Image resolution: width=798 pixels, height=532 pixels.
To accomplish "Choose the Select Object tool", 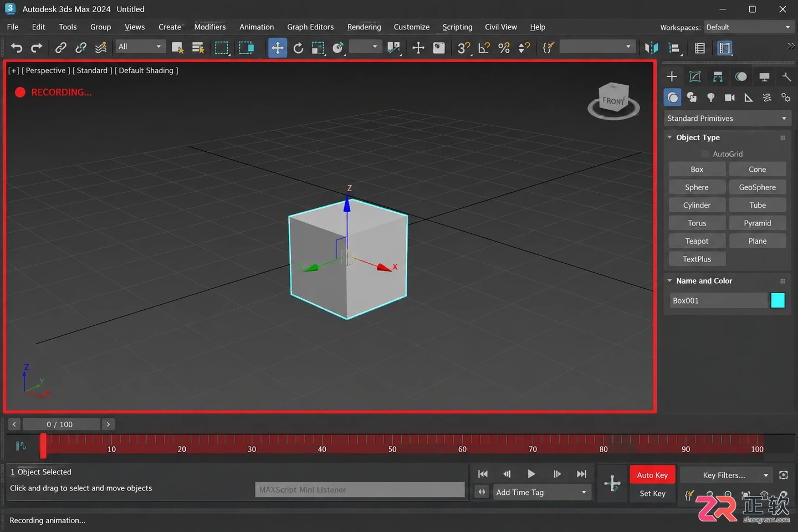I will pyautogui.click(x=177, y=48).
